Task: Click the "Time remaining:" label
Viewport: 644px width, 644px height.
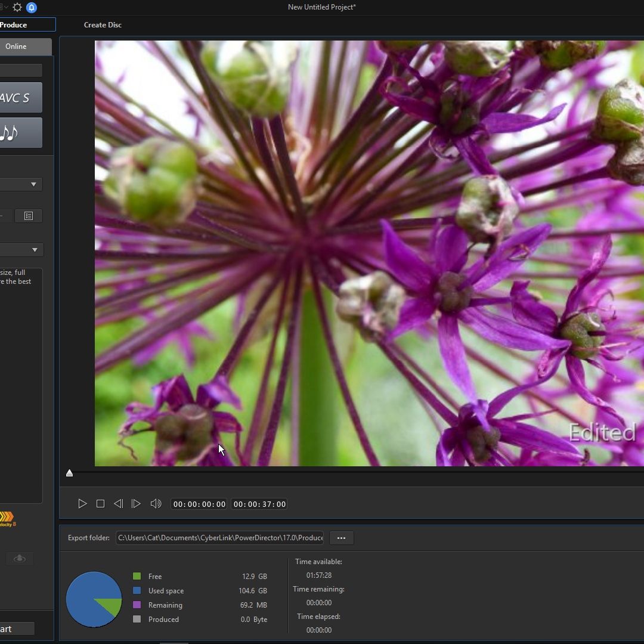Action: click(318, 589)
